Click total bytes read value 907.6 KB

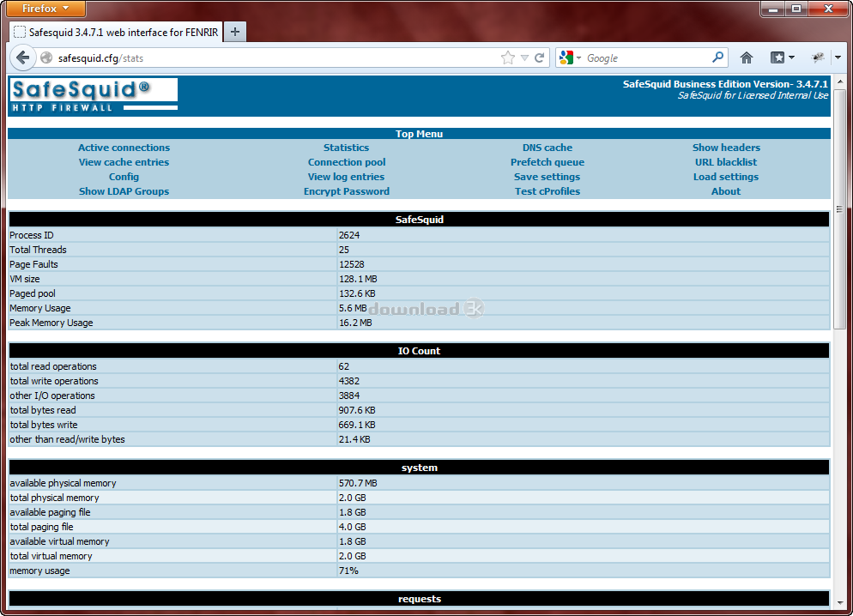tap(357, 410)
